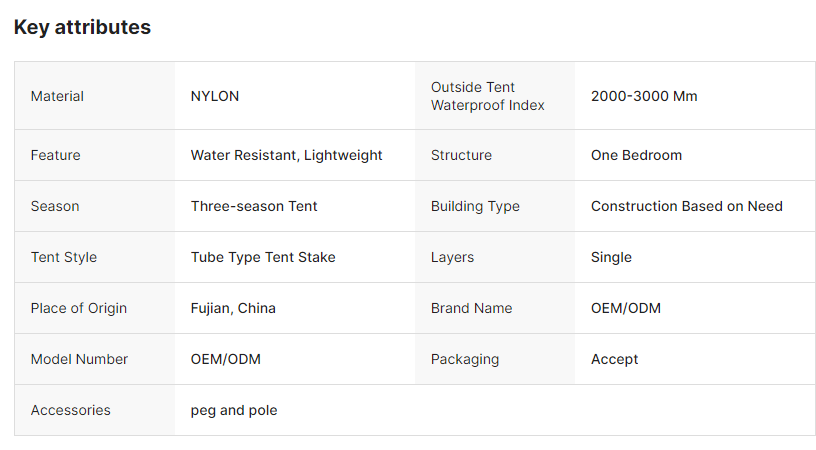Screen dimensions: 816x450
Task: Select the Construction Based on Need value
Action: click(686, 206)
